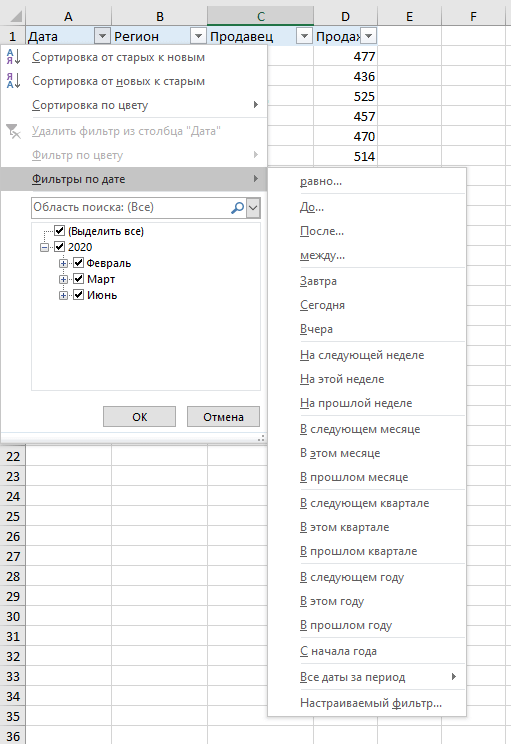The image size is (511, 744).
Task: Open filter button on Регион column
Action: [198, 36]
